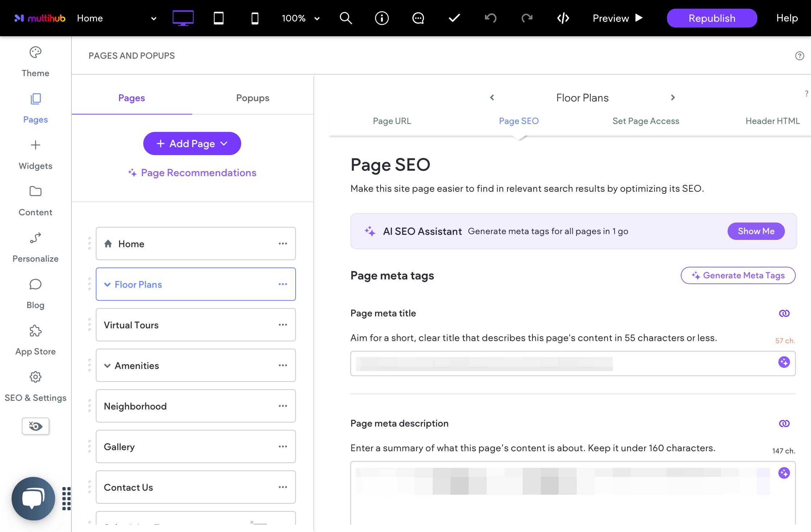Open the live chat bubble
Image resolution: width=811 pixels, height=532 pixels.
pyautogui.click(x=33, y=499)
